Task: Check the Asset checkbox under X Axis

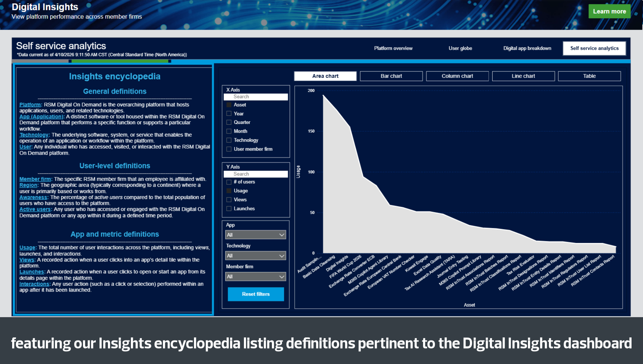Action: click(x=229, y=105)
